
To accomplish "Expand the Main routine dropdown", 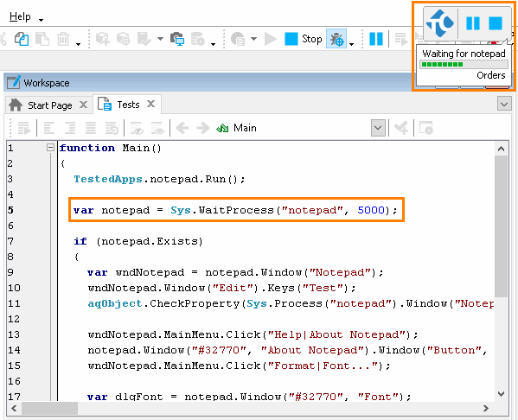I will tap(378, 128).
